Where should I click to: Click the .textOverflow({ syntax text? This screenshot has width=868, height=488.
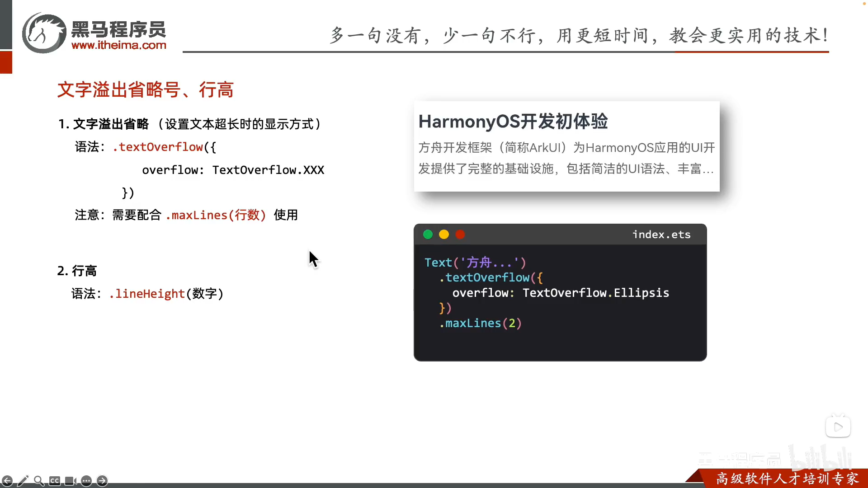pyautogui.click(x=164, y=147)
